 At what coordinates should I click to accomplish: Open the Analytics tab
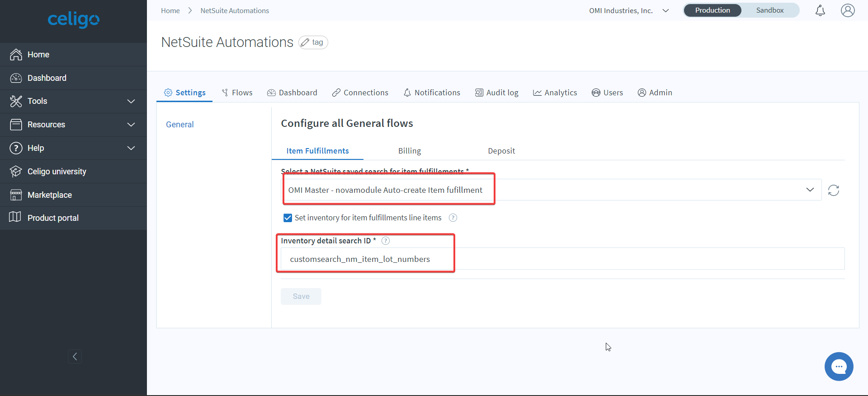pyautogui.click(x=555, y=93)
